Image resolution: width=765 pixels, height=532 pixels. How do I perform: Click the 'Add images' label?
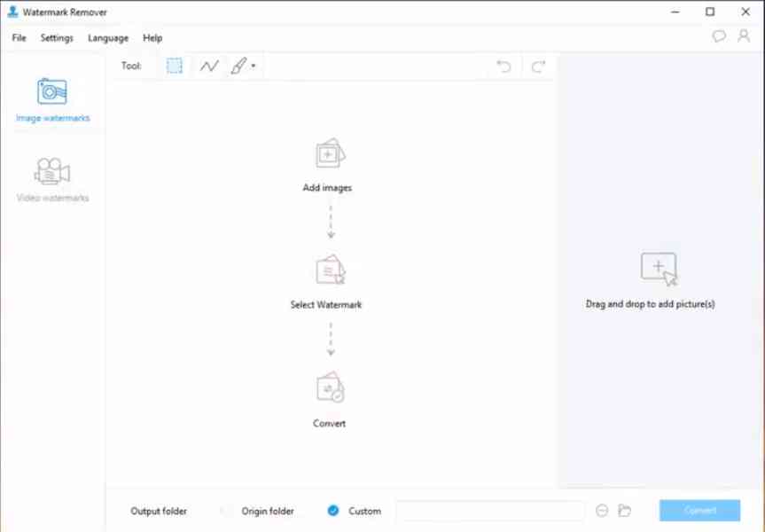click(x=327, y=188)
